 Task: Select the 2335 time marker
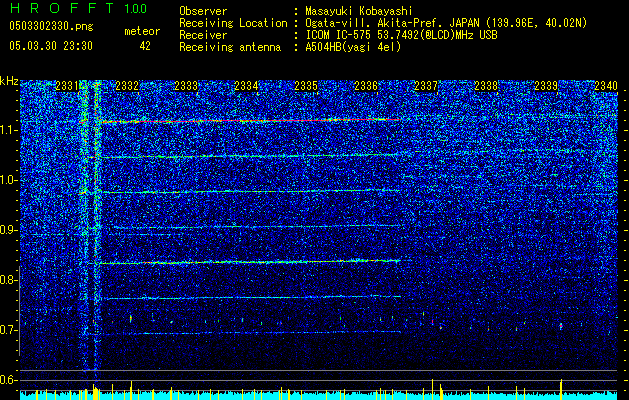coord(306,86)
